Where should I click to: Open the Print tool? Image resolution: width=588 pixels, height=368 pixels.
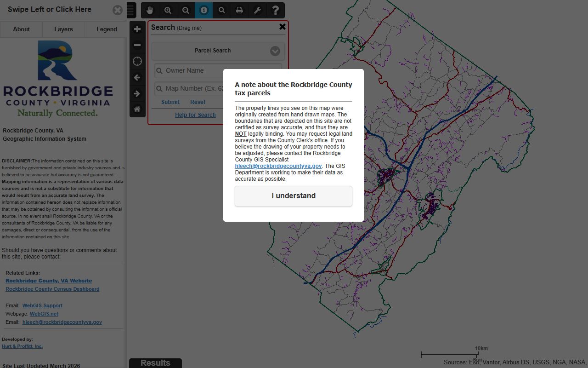click(x=239, y=10)
